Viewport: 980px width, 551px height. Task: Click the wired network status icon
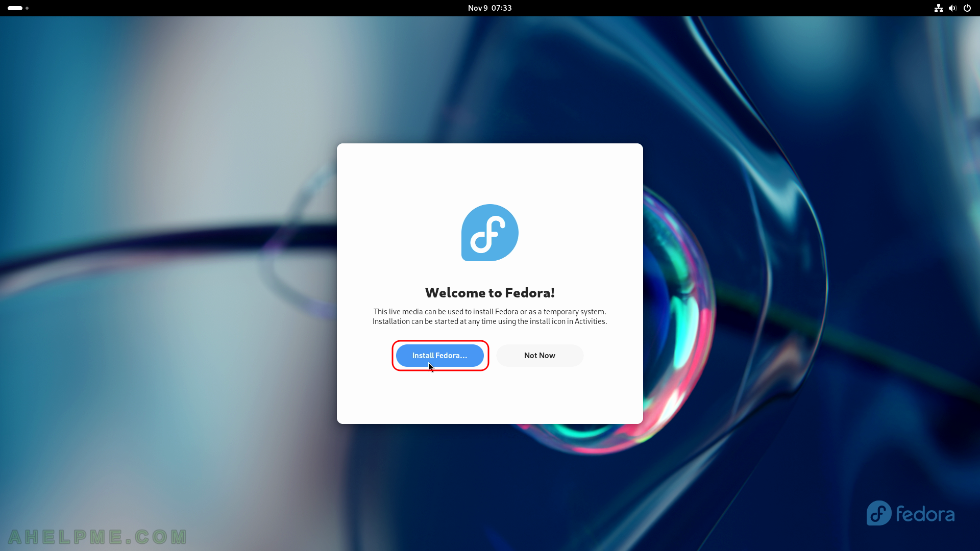tap(938, 8)
